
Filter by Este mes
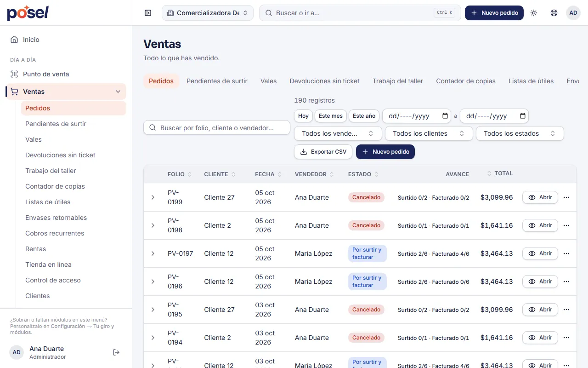331,116
